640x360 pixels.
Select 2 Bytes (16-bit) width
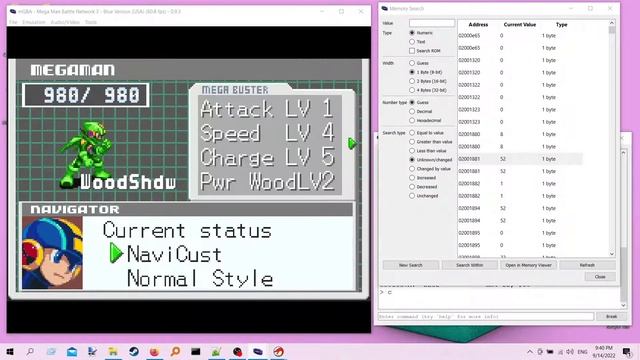point(412,81)
